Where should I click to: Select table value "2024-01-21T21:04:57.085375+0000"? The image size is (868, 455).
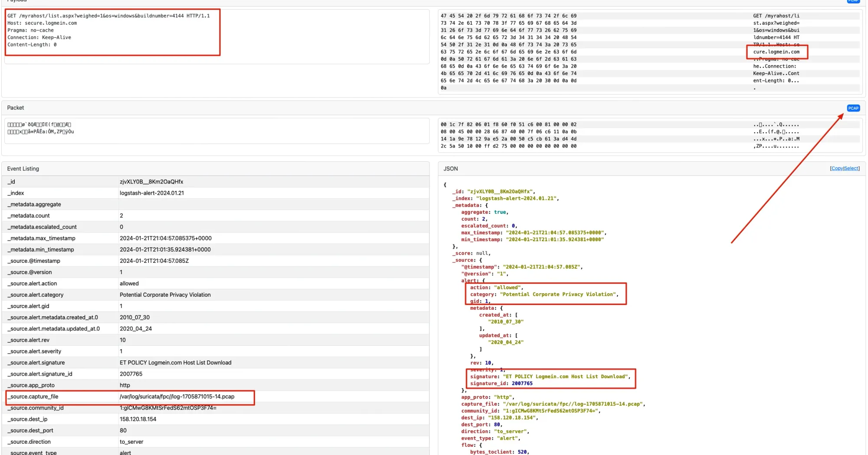click(166, 238)
